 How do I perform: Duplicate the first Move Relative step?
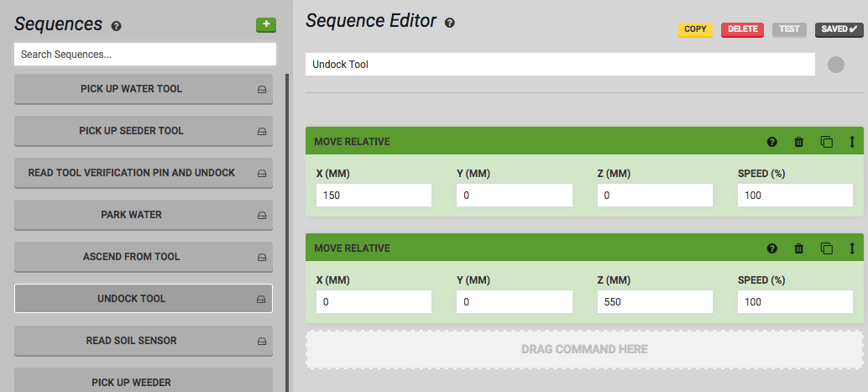826,142
